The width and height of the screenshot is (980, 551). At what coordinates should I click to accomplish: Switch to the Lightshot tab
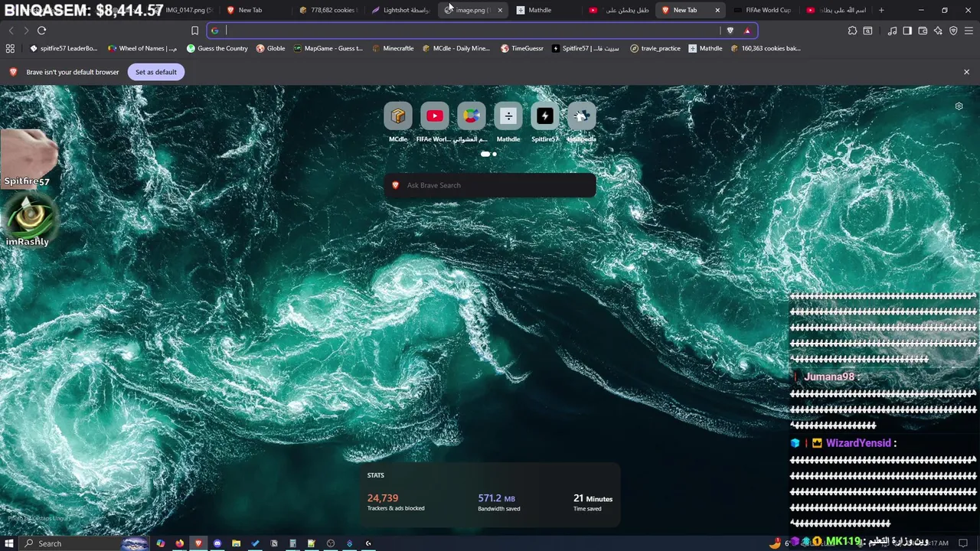400,10
